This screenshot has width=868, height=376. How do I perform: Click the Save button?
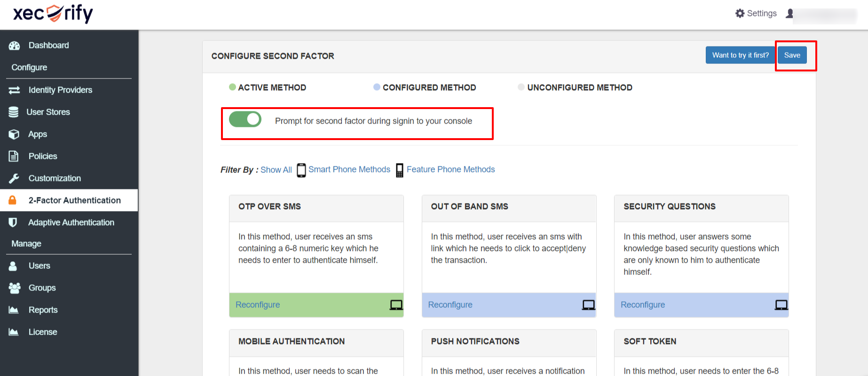[792, 55]
